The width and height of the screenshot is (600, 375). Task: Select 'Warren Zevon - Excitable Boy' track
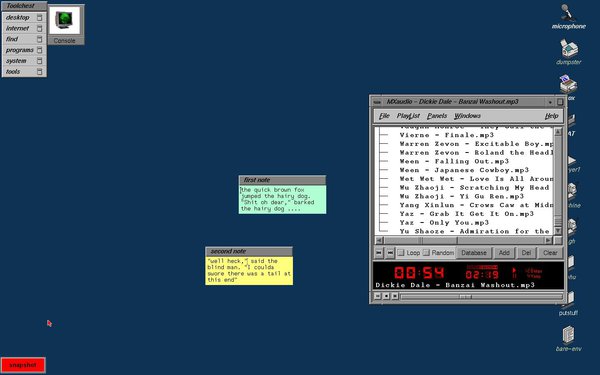(476, 144)
